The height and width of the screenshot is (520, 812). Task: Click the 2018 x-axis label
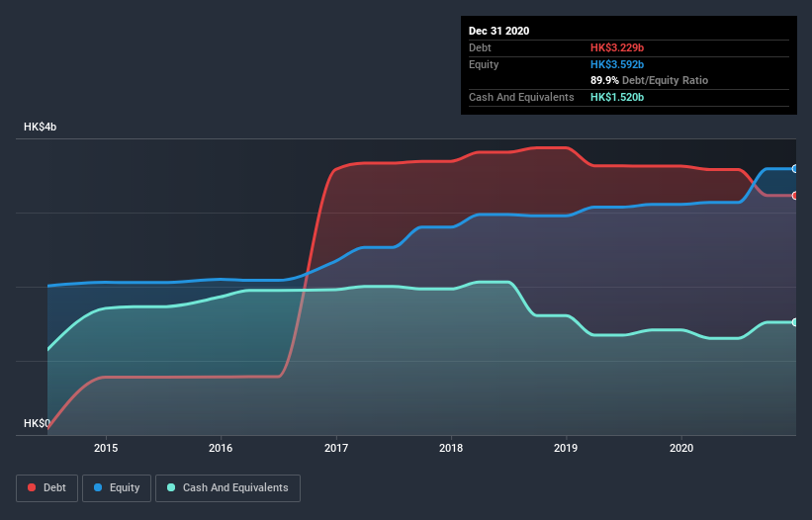pos(451,448)
